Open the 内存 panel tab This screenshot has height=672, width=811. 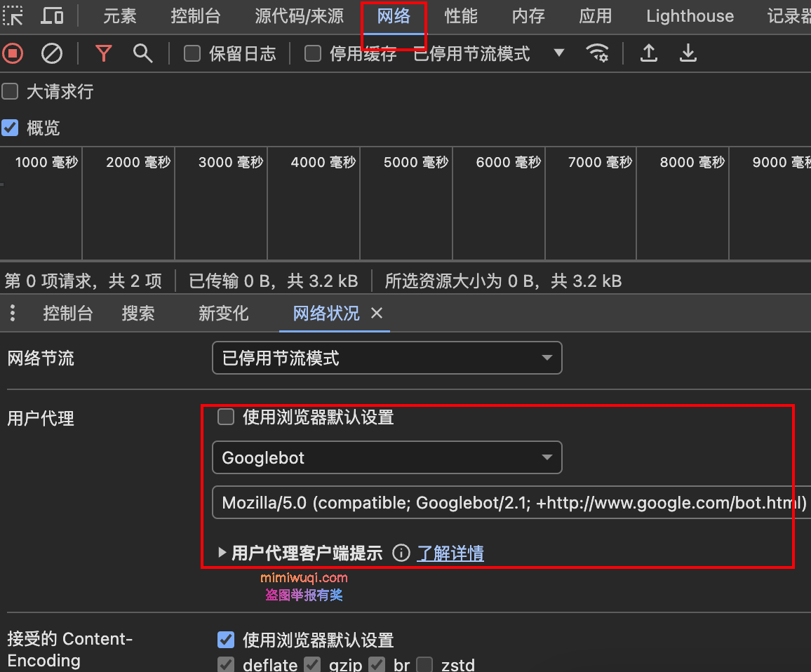528,16
